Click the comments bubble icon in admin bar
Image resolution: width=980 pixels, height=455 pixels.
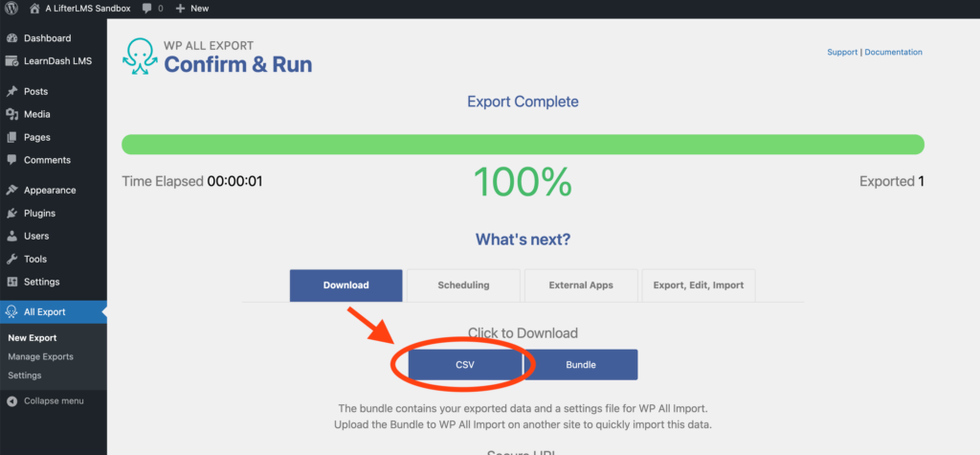tap(146, 9)
